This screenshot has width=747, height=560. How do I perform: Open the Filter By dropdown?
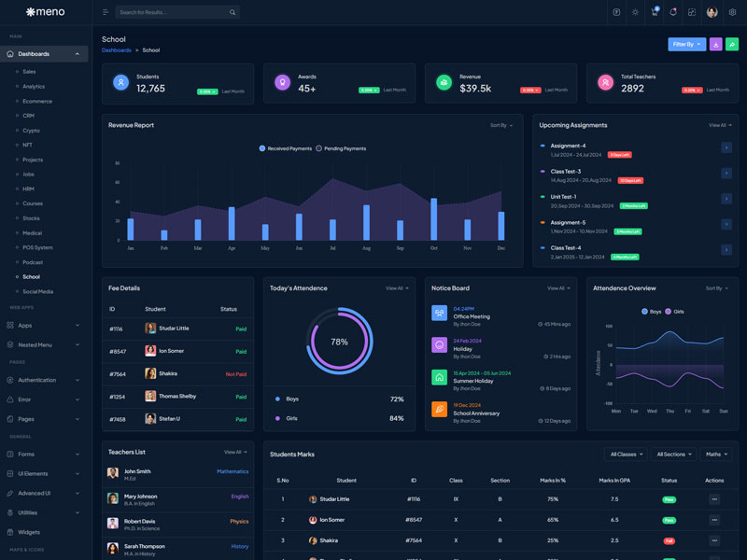685,44
